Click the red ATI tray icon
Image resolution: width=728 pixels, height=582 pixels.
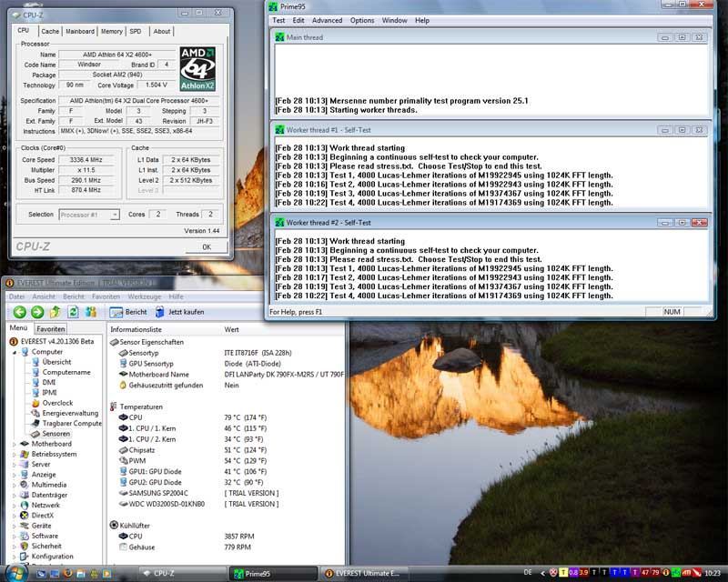[687, 573]
